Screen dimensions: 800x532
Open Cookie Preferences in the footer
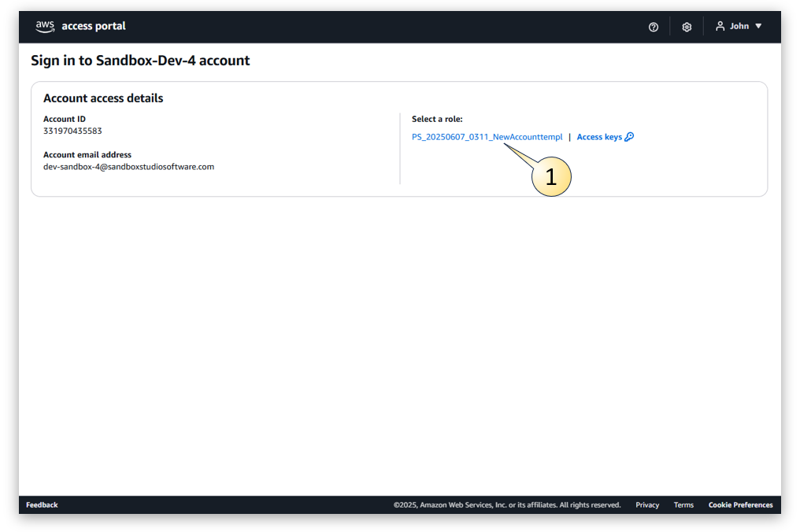pyautogui.click(x=740, y=505)
